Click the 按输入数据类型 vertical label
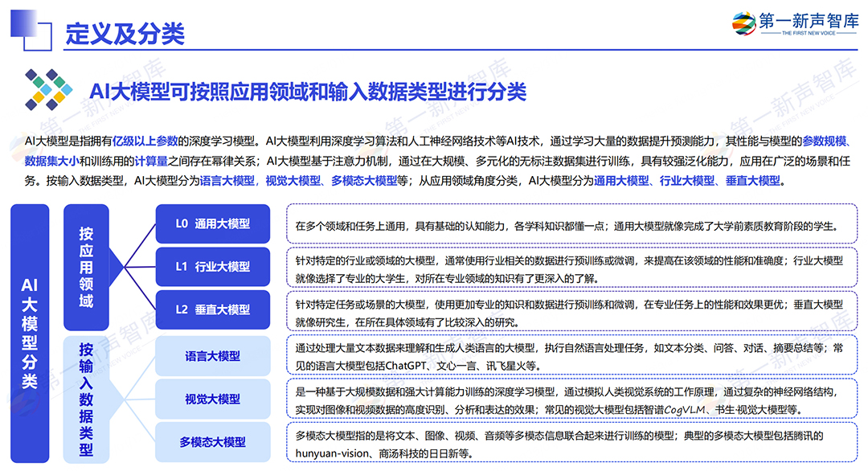868x471 pixels. click(x=86, y=399)
